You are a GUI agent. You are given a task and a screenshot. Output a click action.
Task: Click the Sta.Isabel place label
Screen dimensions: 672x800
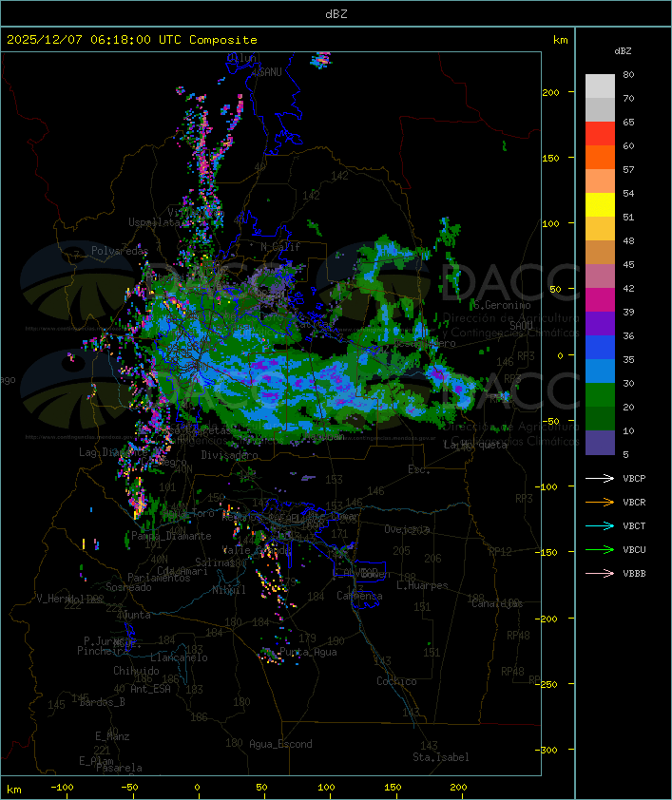[440, 757]
